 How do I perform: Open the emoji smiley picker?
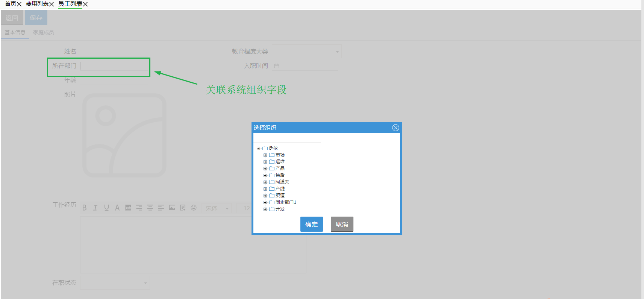point(194,208)
